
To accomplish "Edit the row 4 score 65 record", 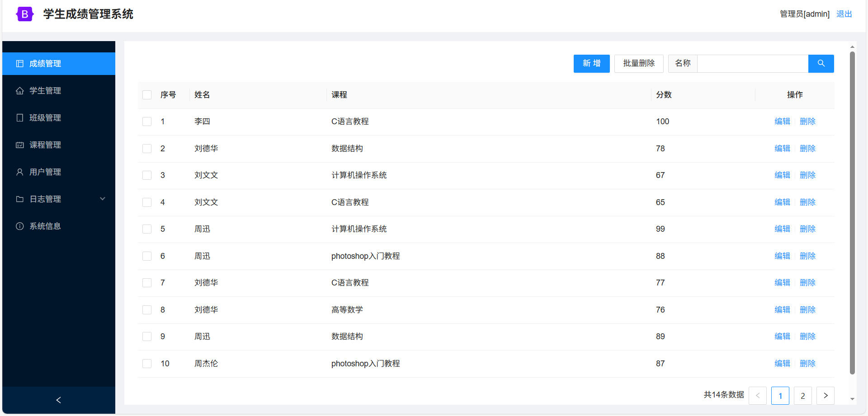I will (x=782, y=202).
